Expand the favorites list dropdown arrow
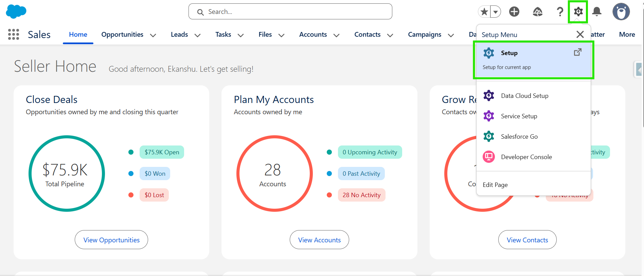This screenshot has width=644, height=276. pos(496,12)
